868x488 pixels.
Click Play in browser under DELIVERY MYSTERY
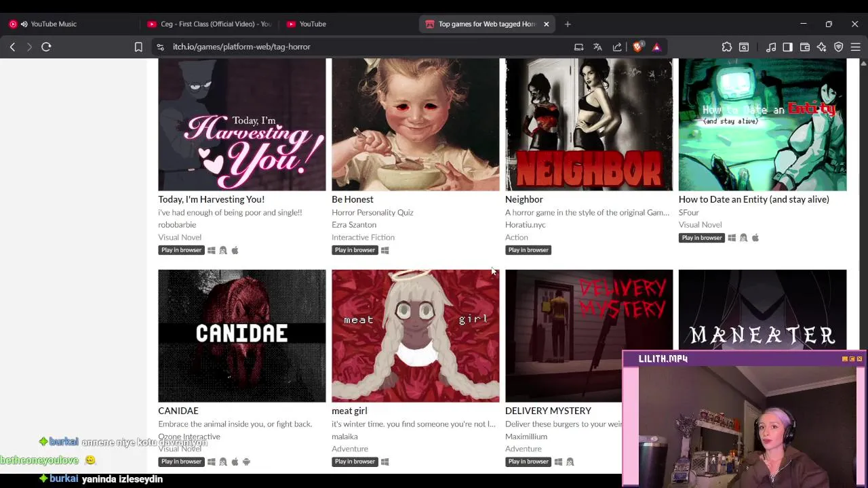528,462
